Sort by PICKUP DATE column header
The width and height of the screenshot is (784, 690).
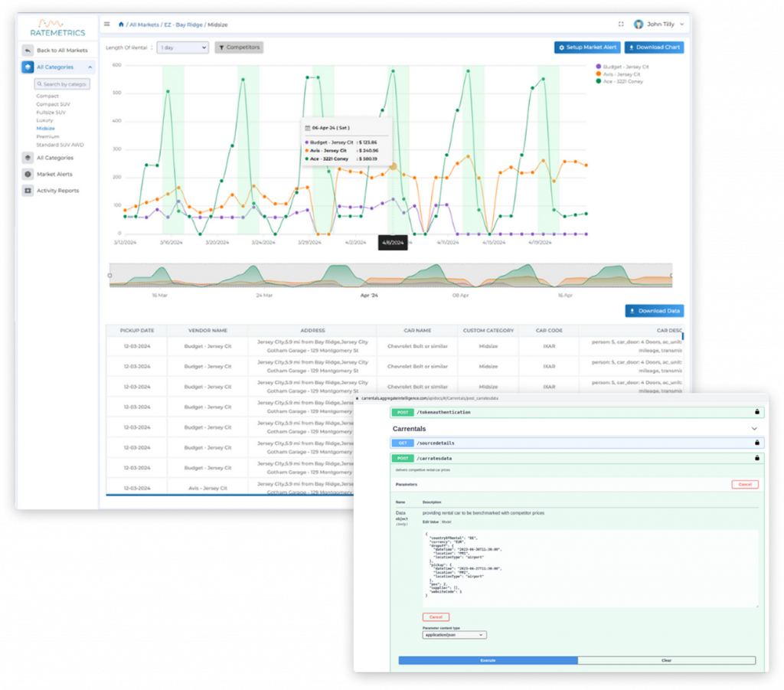[x=137, y=331]
